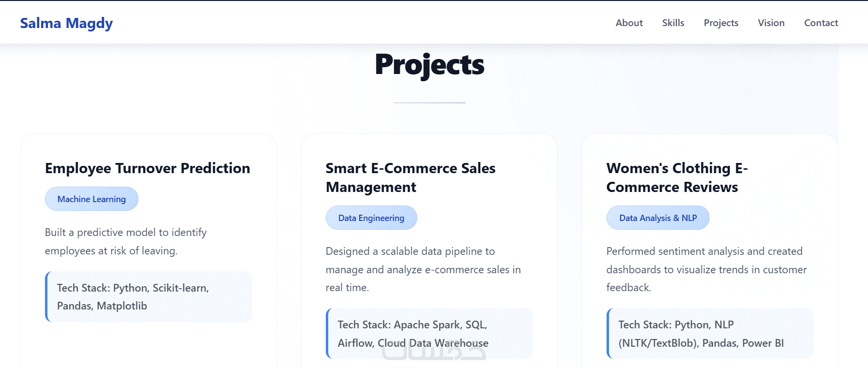Screen dimensions: 868x368
Task: Open the Smart E-Commerce Sales Management title
Action: point(411,177)
